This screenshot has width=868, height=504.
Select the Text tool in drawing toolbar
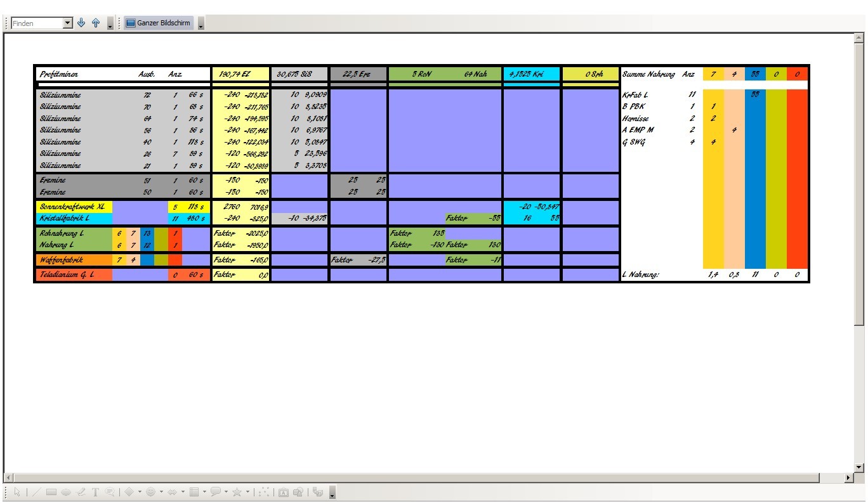[x=96, y=492]
